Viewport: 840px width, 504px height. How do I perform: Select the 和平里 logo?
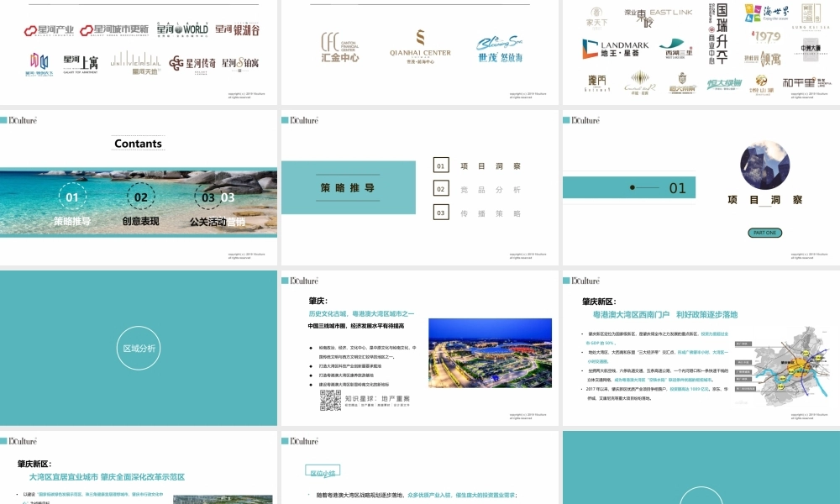coord(800,81)
